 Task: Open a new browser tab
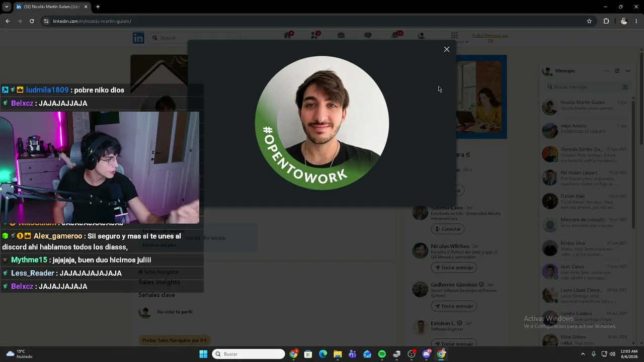pos(98,7)
